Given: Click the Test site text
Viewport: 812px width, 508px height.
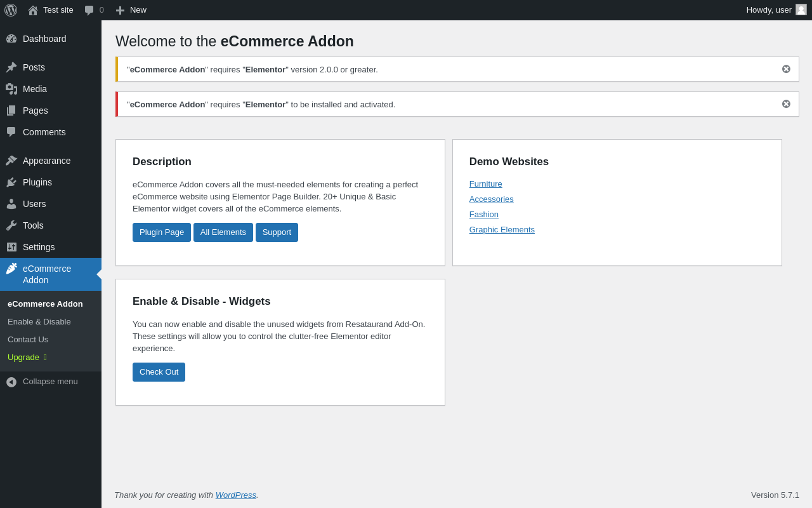Looking at the screenshot, I should (58, 10).
